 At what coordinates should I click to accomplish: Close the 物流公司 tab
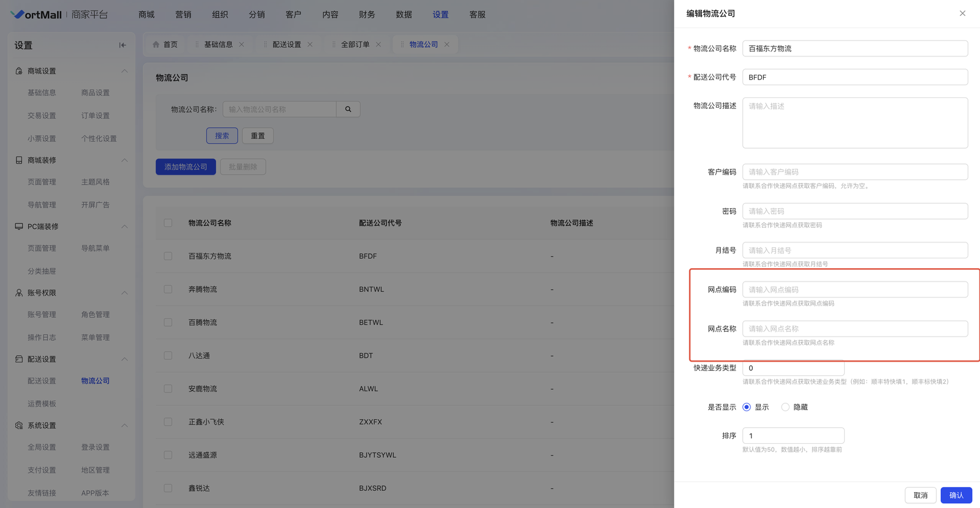pyautogui.click(x=447, y=45)
